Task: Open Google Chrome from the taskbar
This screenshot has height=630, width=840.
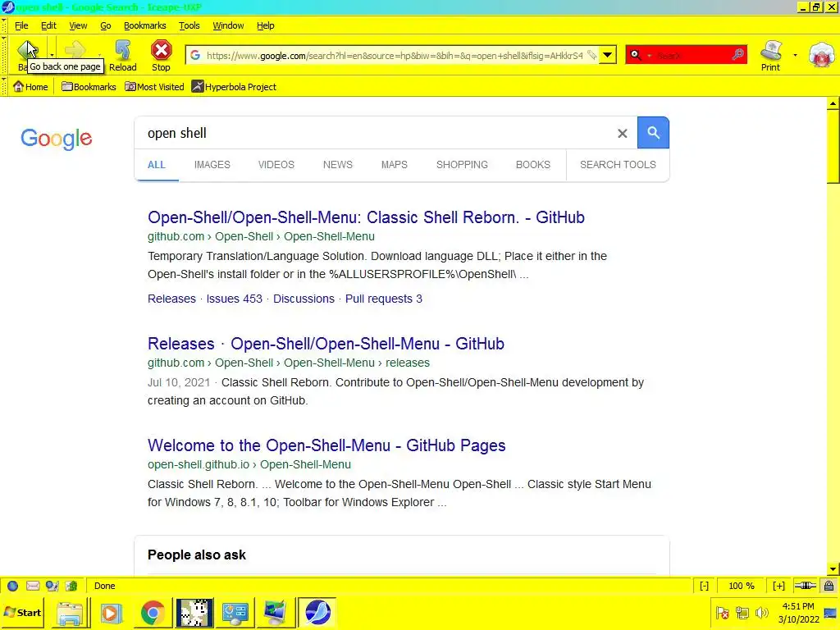Action: 152,613
